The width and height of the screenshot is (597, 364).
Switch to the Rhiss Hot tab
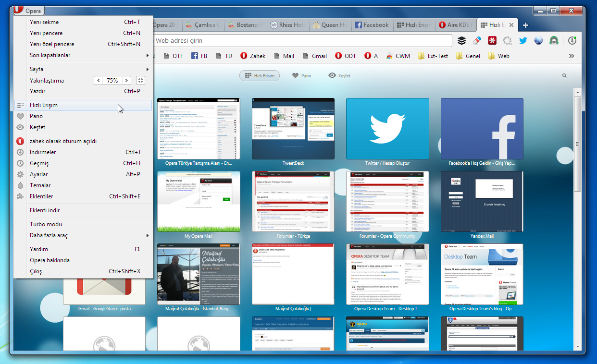pyautogui.click(x=288, y=25)
